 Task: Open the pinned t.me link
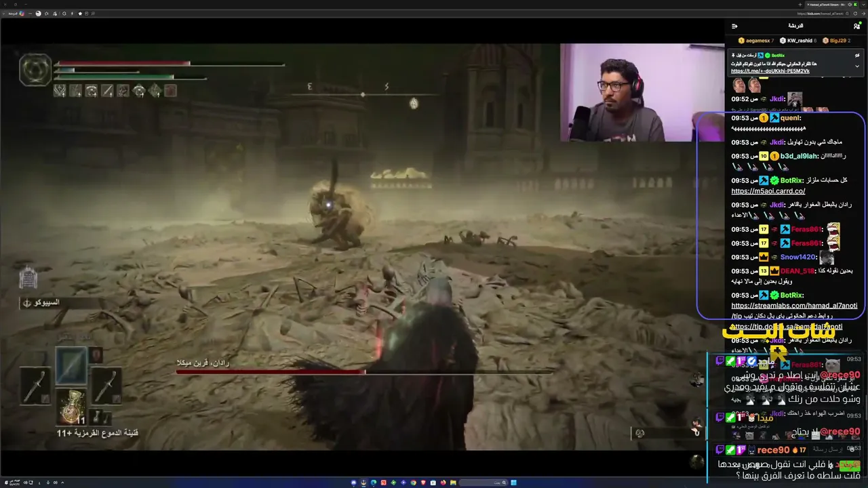(x=770, y=71)
